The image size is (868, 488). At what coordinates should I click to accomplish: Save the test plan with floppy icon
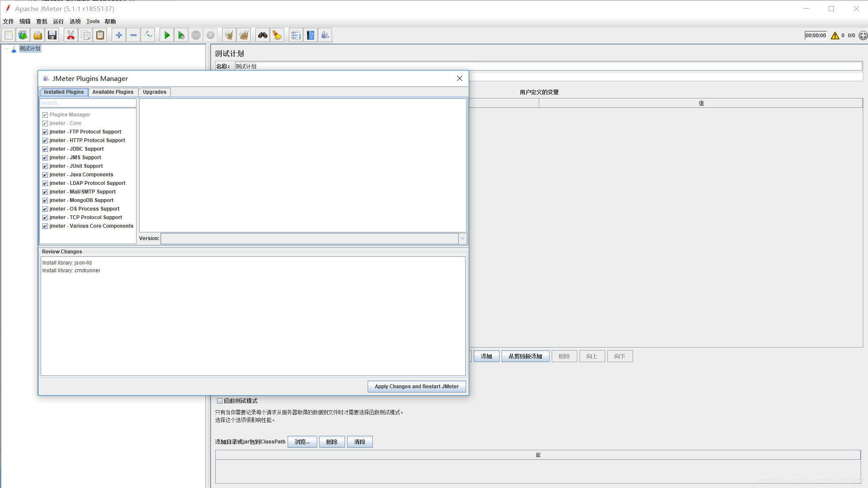52,35
